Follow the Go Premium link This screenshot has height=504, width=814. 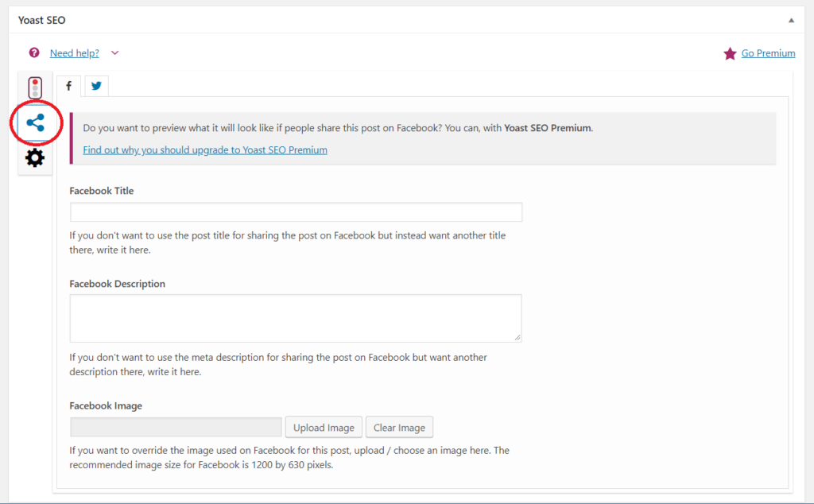[x=768, y=53]
